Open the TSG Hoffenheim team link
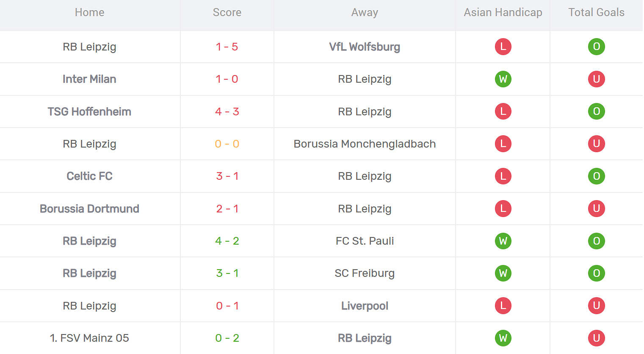Viewport: 644px width, 354px height. [89, 111]
